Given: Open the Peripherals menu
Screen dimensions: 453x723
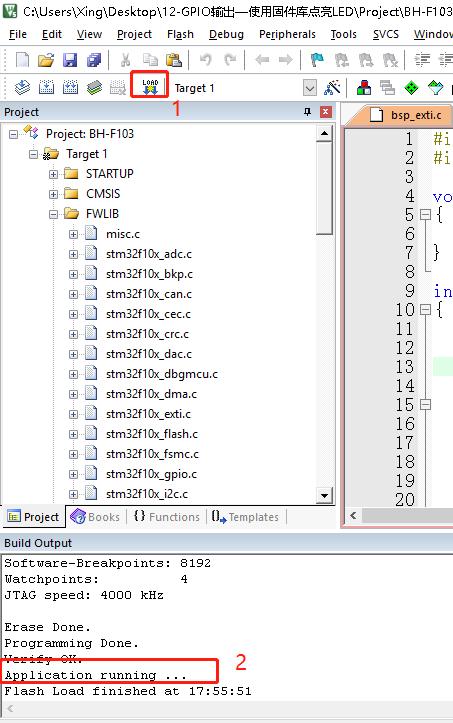Looking at the screenshot, I should click(287, 34).
